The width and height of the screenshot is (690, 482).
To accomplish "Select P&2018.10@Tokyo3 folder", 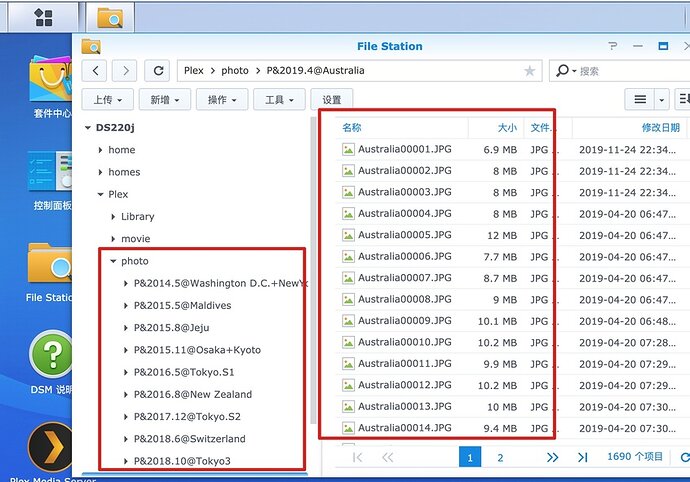I will pos(182,461).
